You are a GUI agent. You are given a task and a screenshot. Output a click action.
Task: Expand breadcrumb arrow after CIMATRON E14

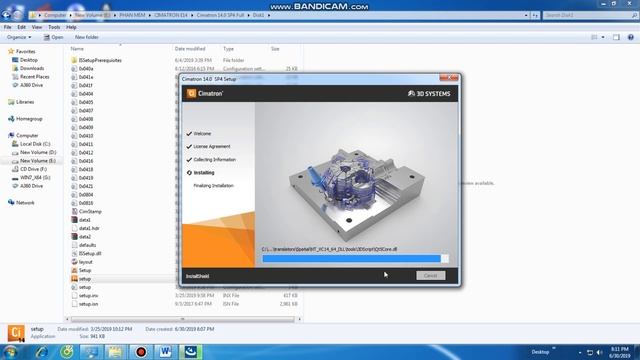coord(192,15)
